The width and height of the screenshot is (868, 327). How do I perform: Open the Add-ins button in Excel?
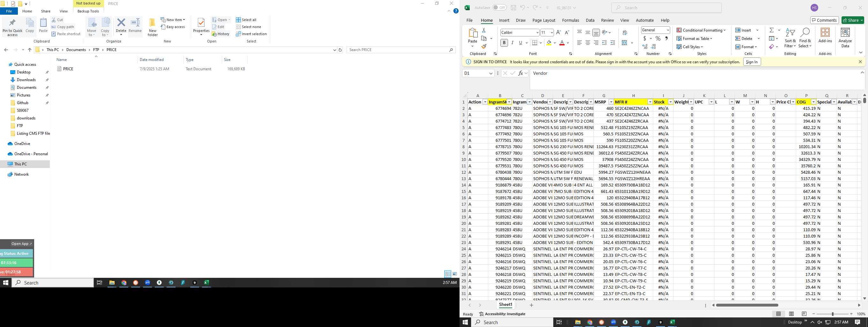(825, 35)
